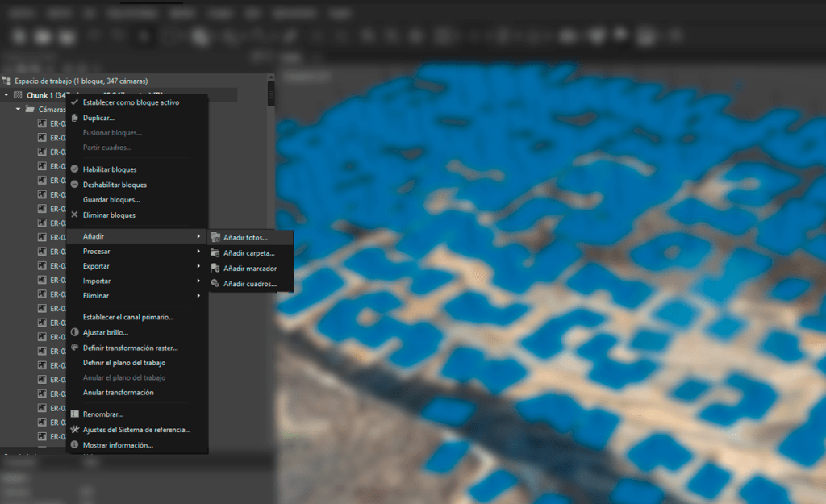This screenshot has height=504, width=826.
Task: Click Anular transformación option
Action: coord(118,393)
